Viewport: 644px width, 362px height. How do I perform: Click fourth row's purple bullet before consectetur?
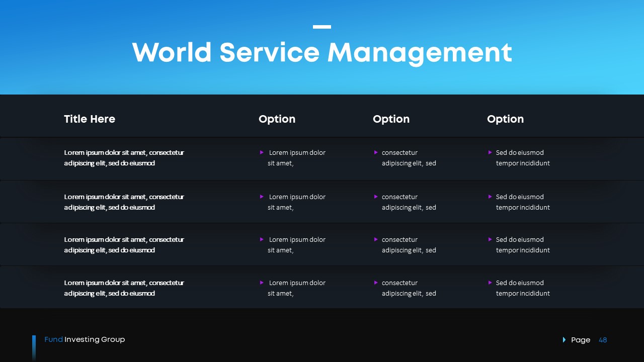pos(376,283)
